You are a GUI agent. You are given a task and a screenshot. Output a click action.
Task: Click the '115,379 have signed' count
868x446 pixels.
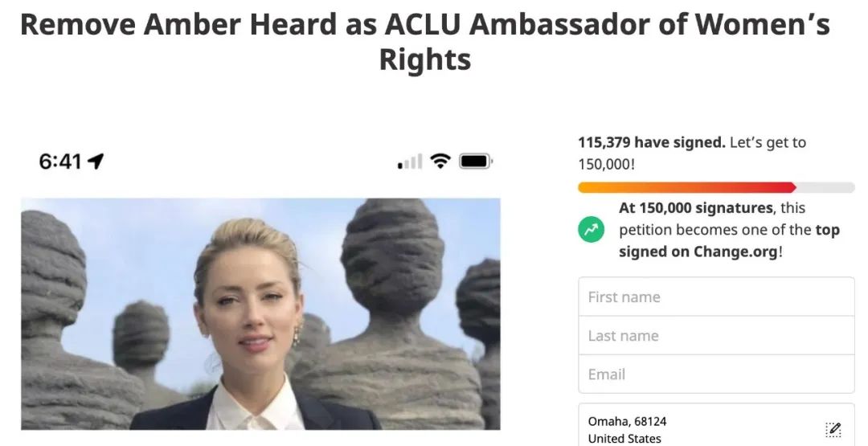tap(652, 143)
